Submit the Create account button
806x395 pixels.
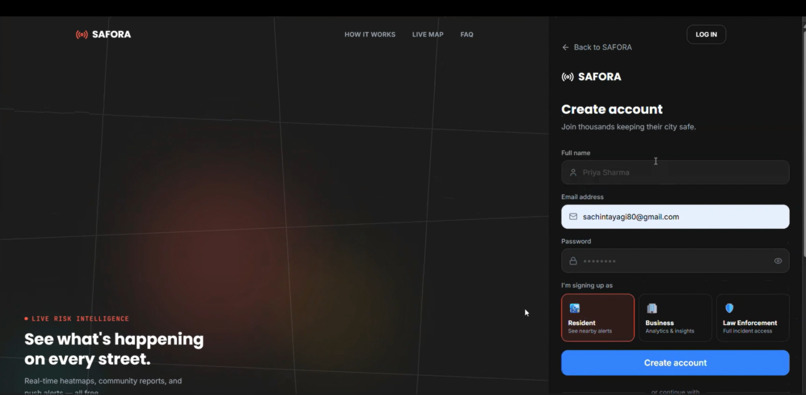pos(675,363)
